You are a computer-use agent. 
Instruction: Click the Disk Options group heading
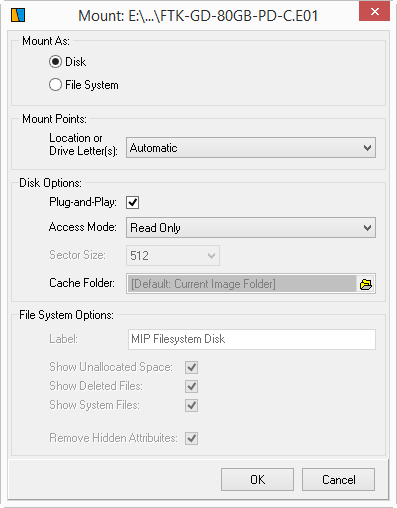pos(50,183)
